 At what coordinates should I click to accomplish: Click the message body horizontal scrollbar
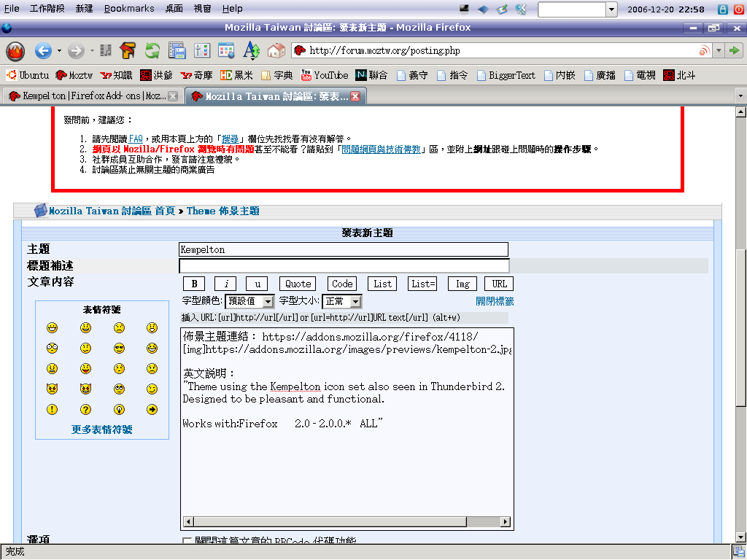coord(347,522)
